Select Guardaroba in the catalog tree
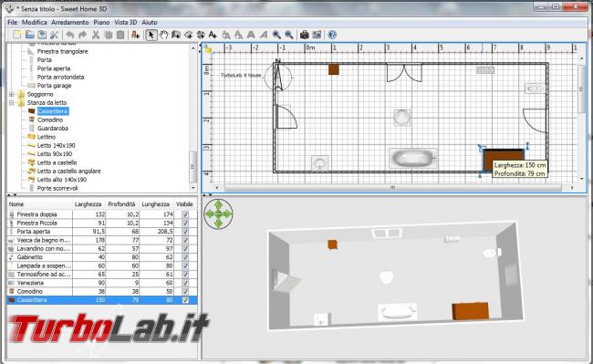 coord(53,128)
